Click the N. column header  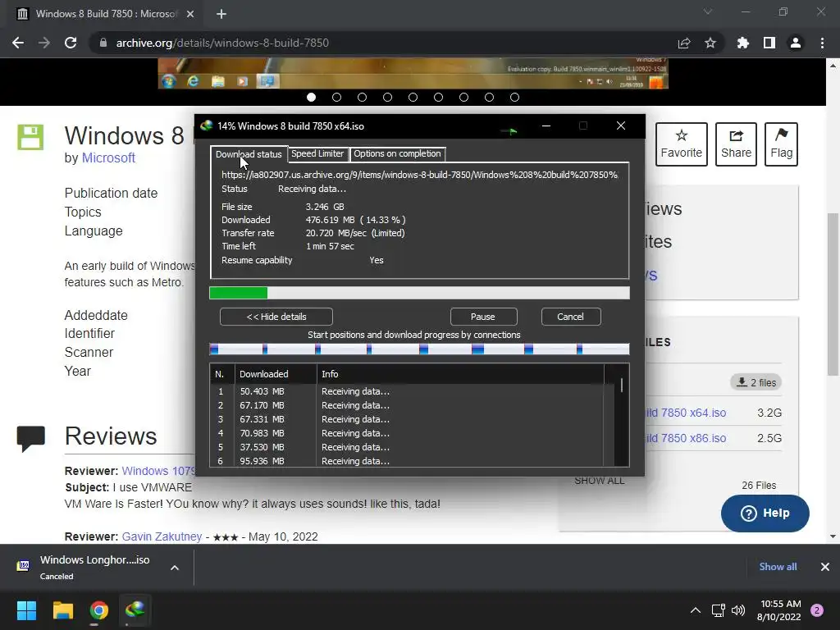[222, 374]
